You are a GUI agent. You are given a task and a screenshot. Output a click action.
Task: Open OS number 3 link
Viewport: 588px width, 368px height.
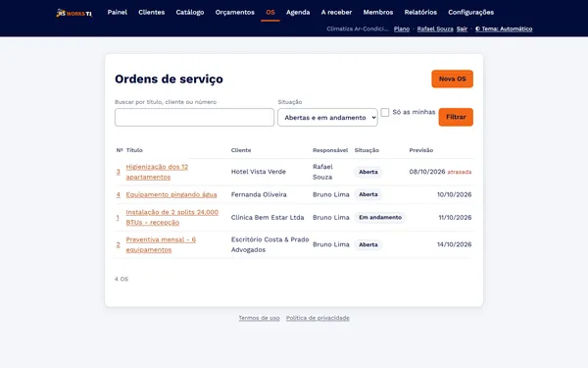[119, 172]
